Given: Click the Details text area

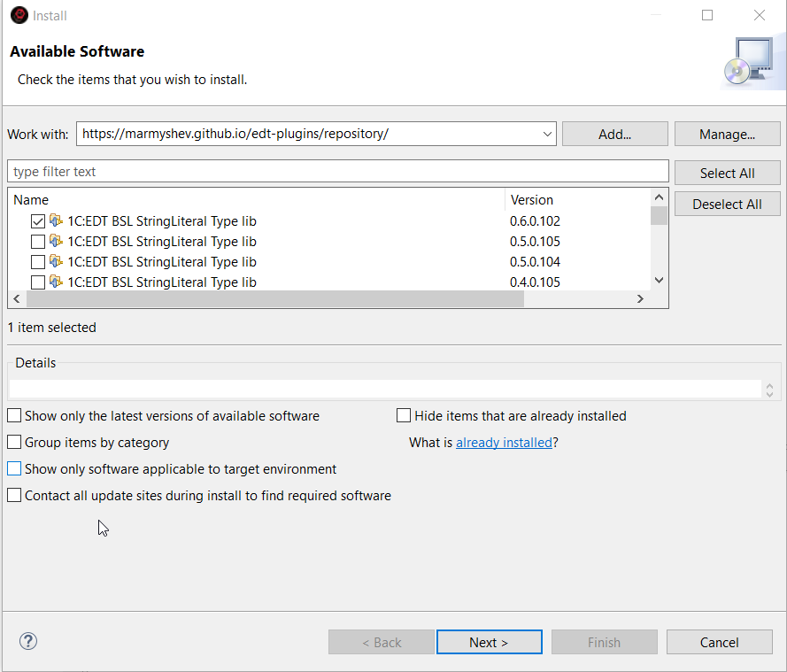Looking at the screenshot, I should point(385,389).
